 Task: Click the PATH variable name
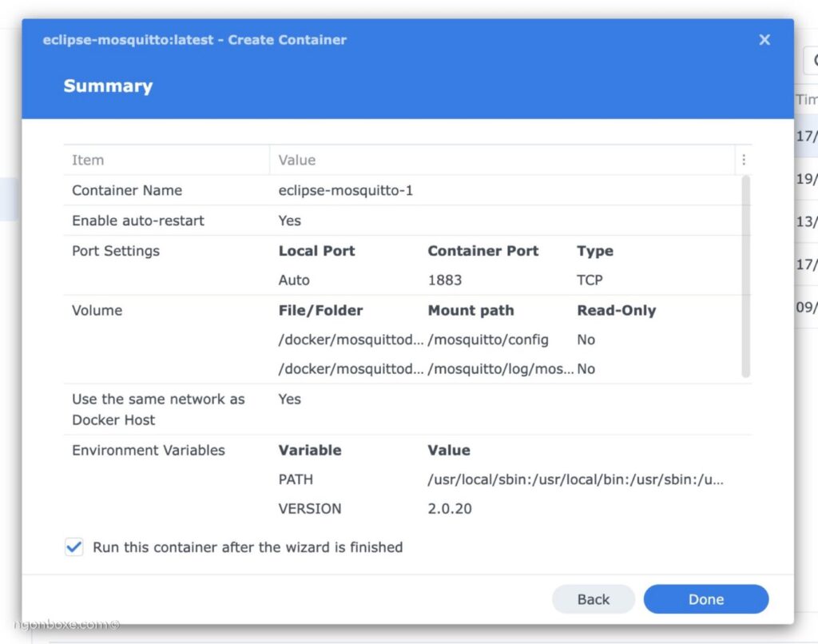296,479
